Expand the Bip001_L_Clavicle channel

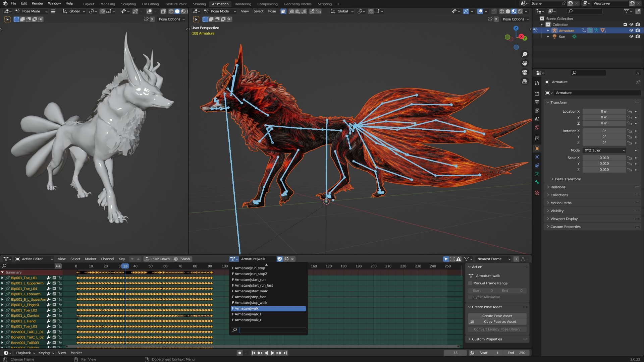[x=2, y=316]
